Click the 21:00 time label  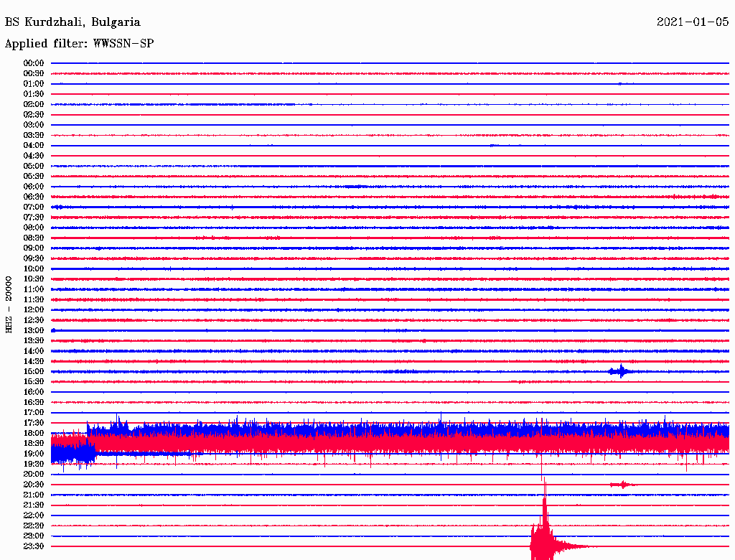[x=34, y=495]
